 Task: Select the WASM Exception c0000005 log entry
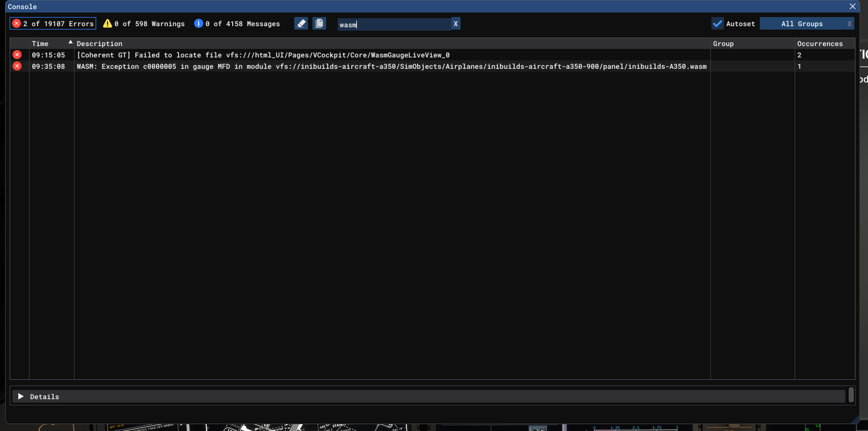(x=391, y=67)
